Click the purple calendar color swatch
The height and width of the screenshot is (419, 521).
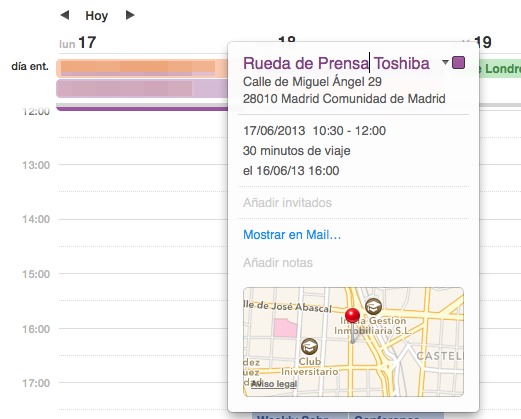(x=458, y=63)
